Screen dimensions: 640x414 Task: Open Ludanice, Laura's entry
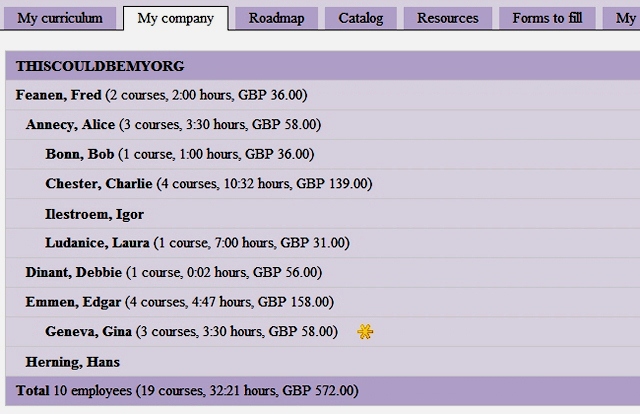click(97, 243)
